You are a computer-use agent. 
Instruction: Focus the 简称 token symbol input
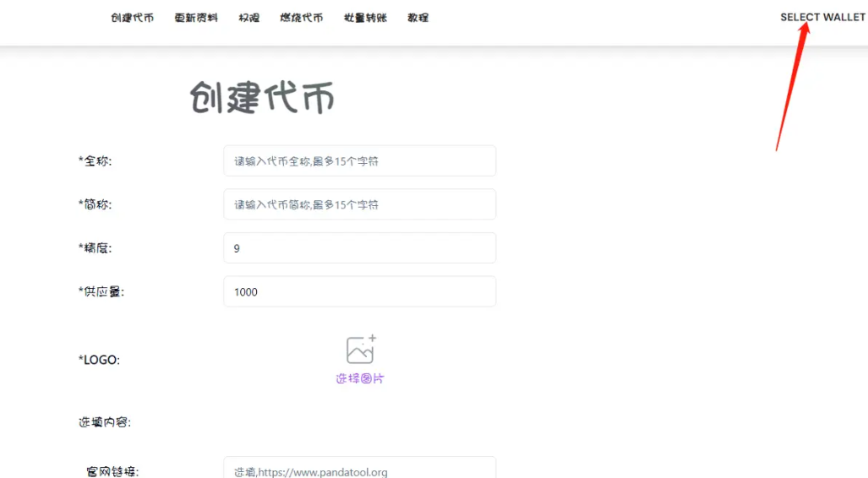pos(359,204)
